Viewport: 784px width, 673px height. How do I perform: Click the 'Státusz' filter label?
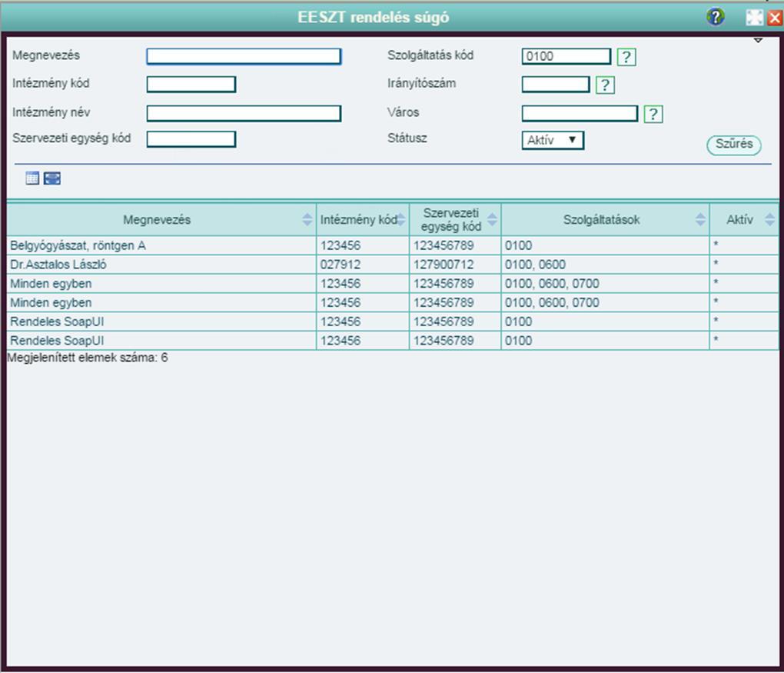pos(407,138)
